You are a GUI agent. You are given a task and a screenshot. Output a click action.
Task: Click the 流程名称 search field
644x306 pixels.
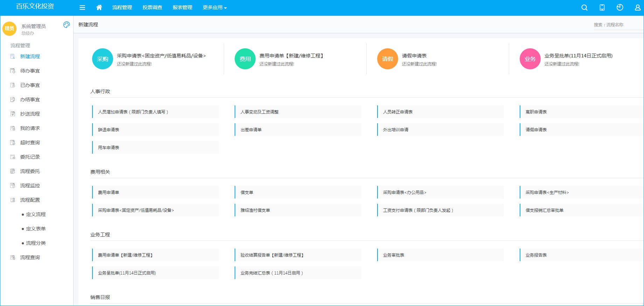tap(618, 25)
